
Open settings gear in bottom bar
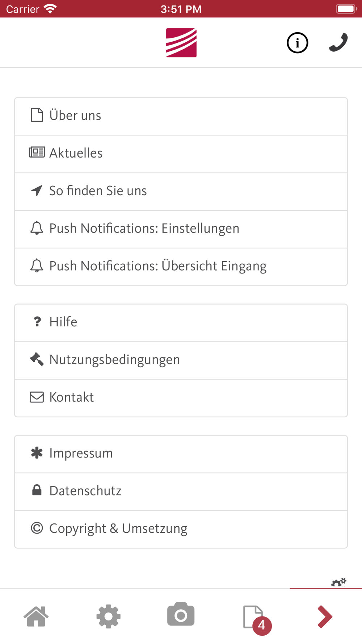point(109,616)
